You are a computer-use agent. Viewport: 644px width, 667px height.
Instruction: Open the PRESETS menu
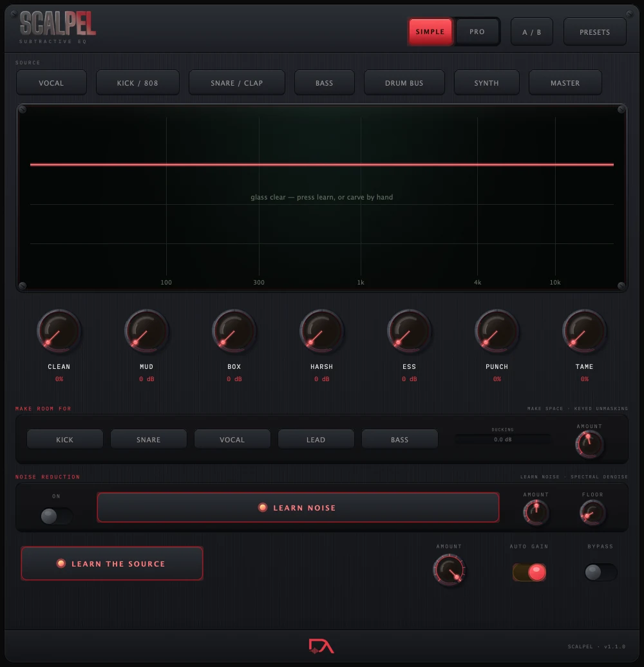pyautogui.click(x=594, y=32)
